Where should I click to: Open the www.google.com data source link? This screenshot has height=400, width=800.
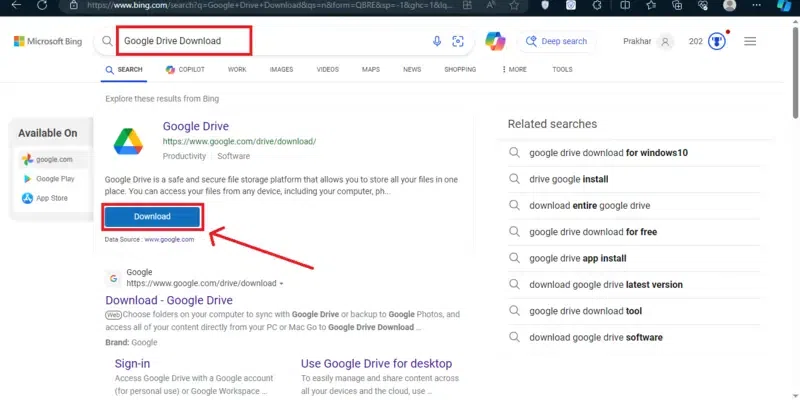coord(169,239)
